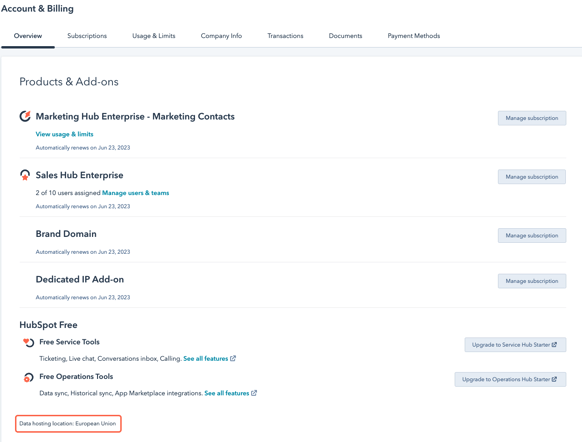Click the Sales Hub Enterprise icon
Screen dimensions: 582x442
25,175
